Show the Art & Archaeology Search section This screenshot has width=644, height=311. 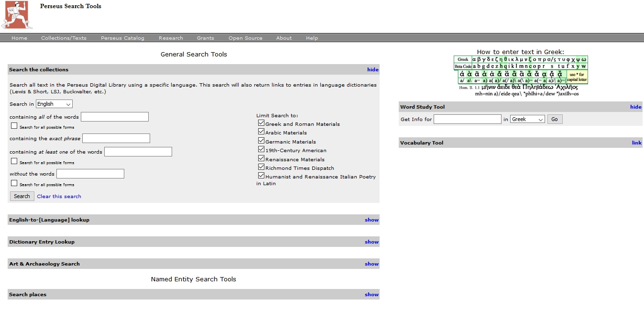371,264
